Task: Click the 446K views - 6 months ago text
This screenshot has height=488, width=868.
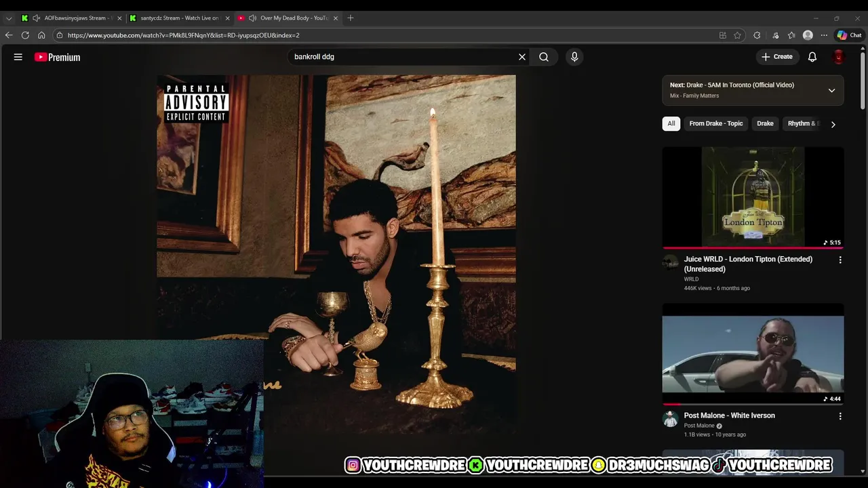Action: point(717,288)
